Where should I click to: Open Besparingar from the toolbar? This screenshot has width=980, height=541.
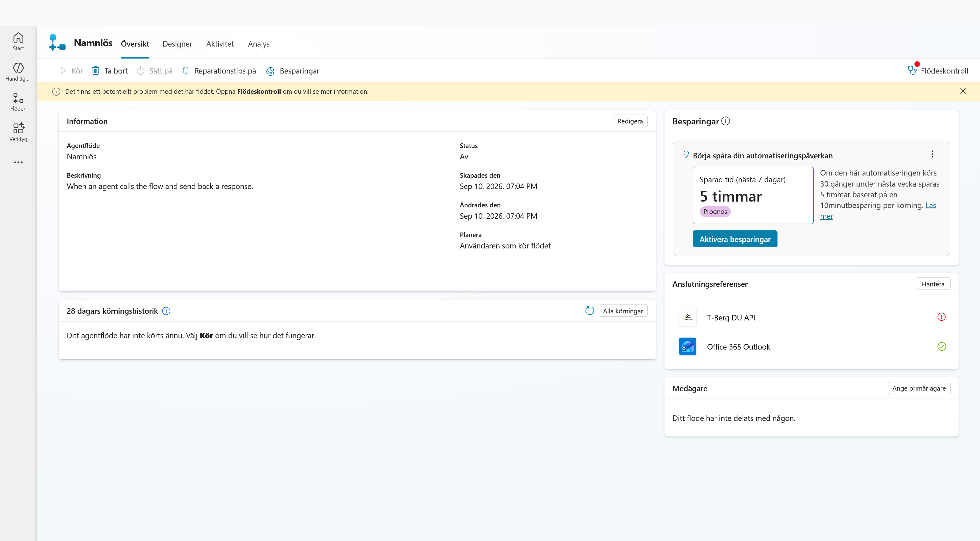click(x=293, y=71)
